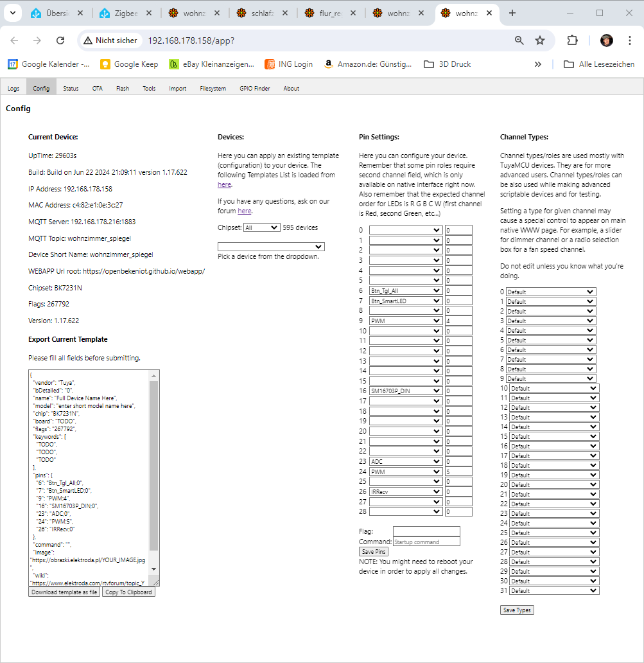Open the GPIO Finder tab
The image size is (644, 663).
pos(255,89)
